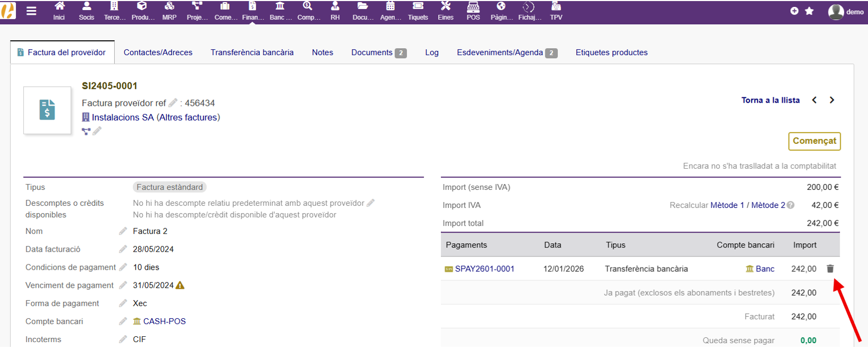868x349 pixels.
Task: Delete the SPAY2601-0001 payment with trash icon
Action: click(830, 269)
